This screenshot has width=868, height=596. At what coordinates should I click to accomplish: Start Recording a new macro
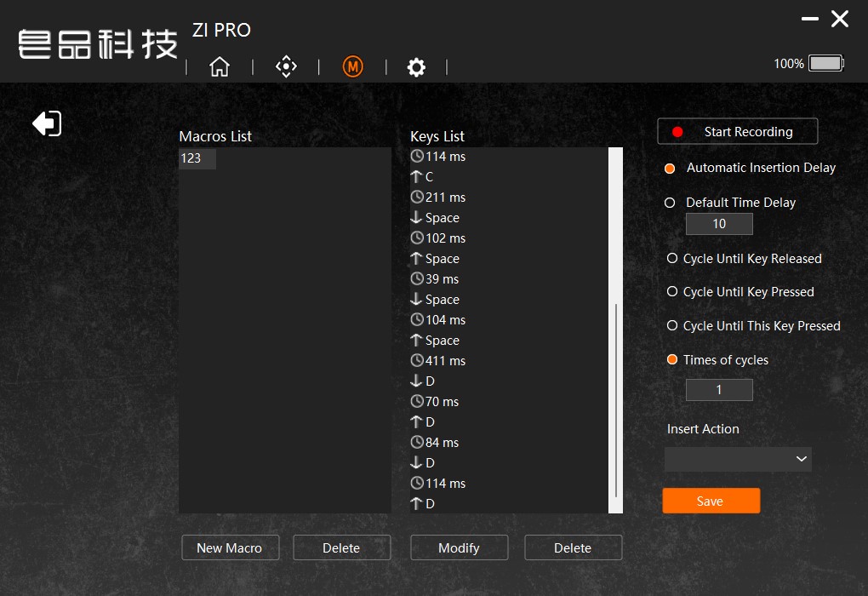[x=737, y=131]
